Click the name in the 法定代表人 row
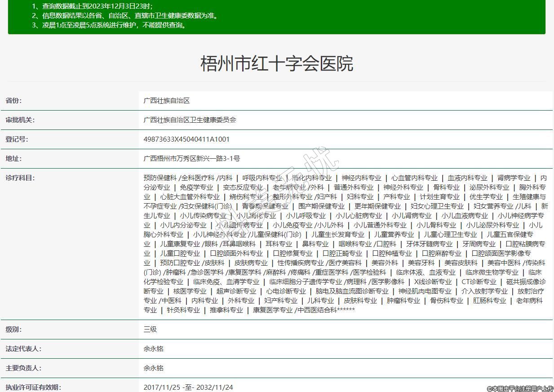 pyautogui.click(x=154, y=349)
